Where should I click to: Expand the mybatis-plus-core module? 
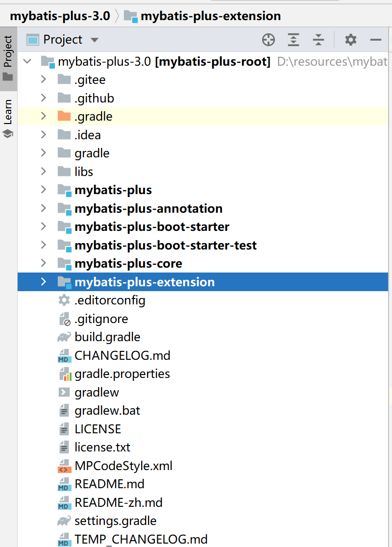click(44, 263)
